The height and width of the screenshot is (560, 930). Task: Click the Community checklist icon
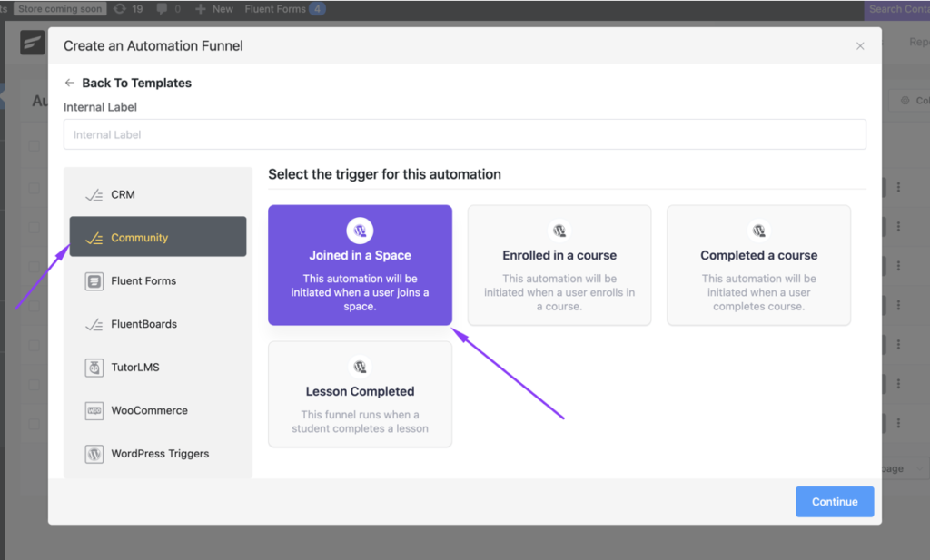(x=94, y=238)
